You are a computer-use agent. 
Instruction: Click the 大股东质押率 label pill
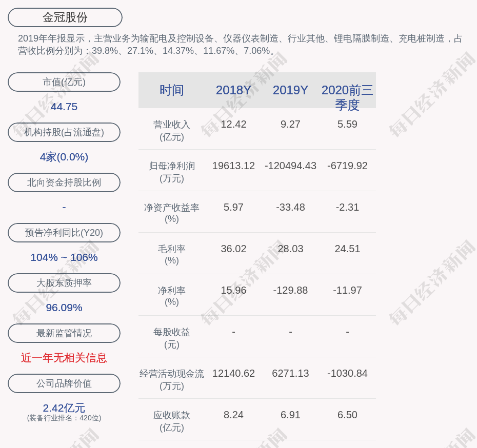64,283
